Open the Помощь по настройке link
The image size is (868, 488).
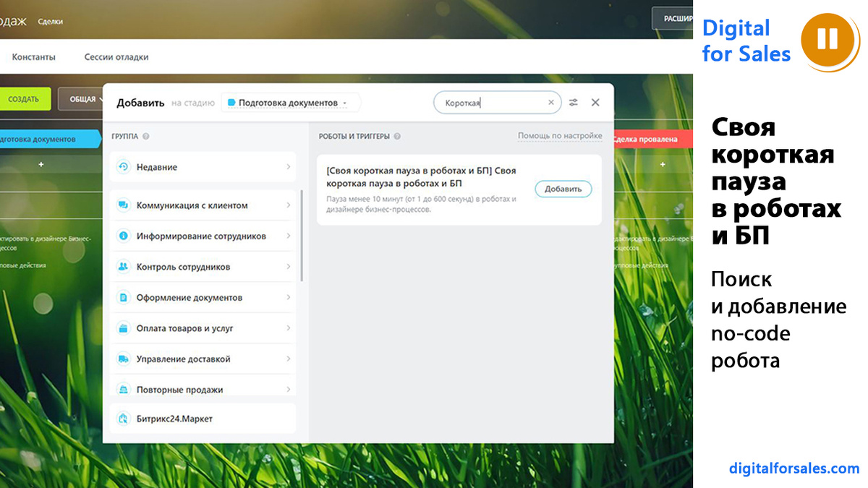pos(560,136)
